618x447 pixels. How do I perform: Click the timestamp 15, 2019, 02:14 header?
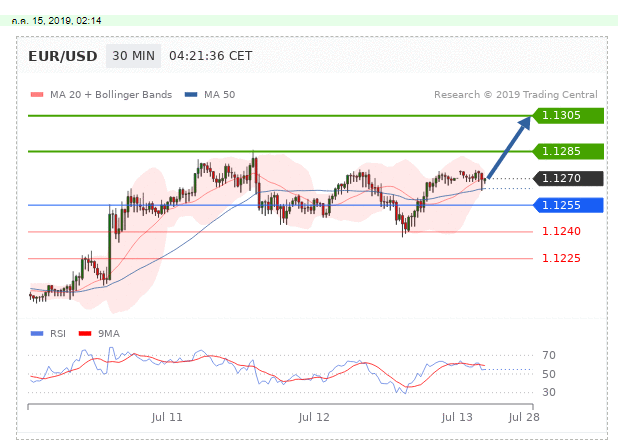(x=56, y=21)
